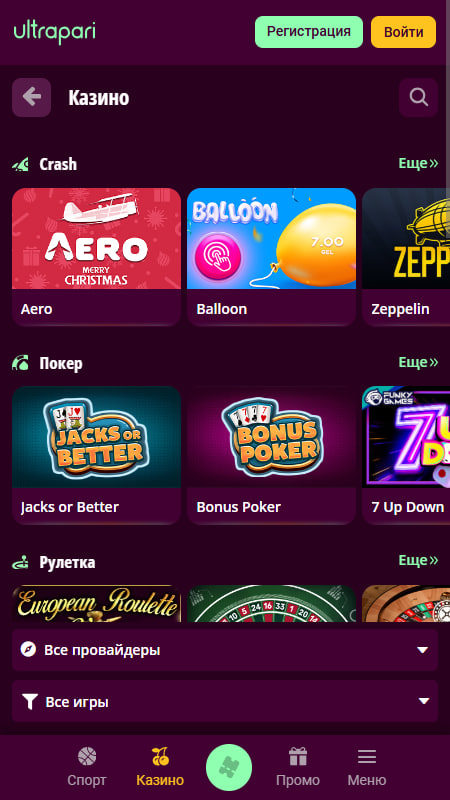Open the gift box Промо icon
The width and height of the screenshot is (450, 800).
[298, 757]
